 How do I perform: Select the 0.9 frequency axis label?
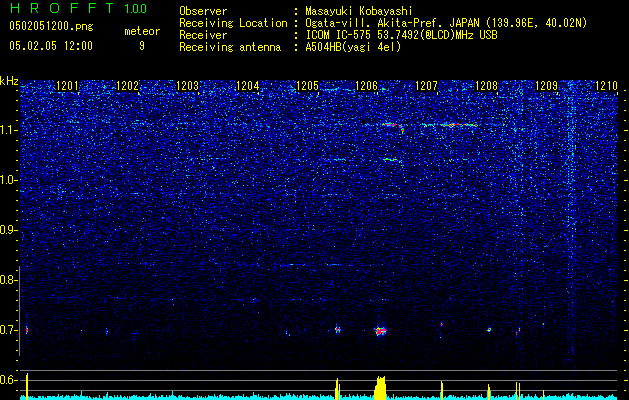7,230
